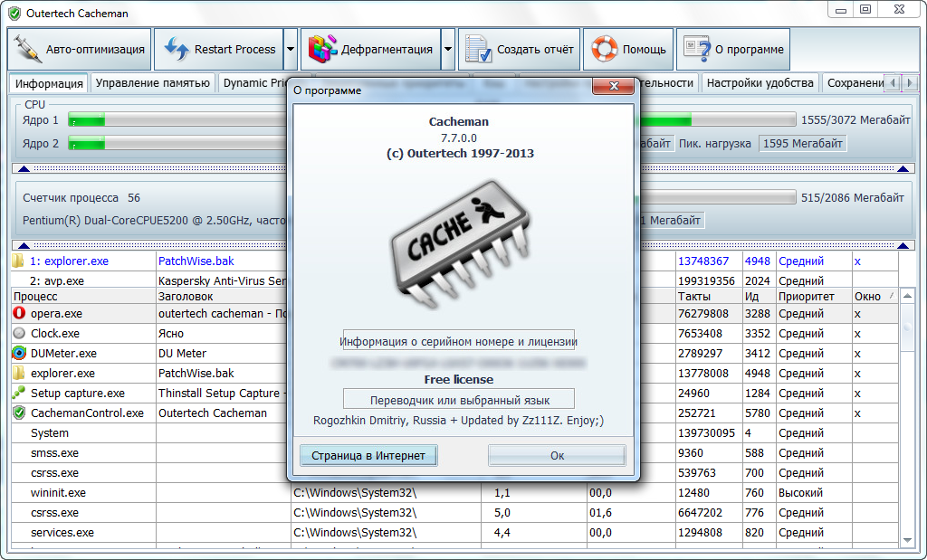Screen dimensions: 927x560
Task: Close the О программе dialog with X
Action: click(613, 86)
